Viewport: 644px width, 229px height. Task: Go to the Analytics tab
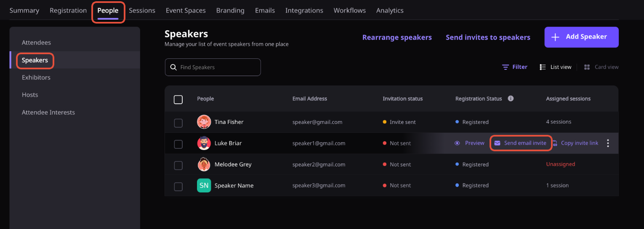(390, 11)
